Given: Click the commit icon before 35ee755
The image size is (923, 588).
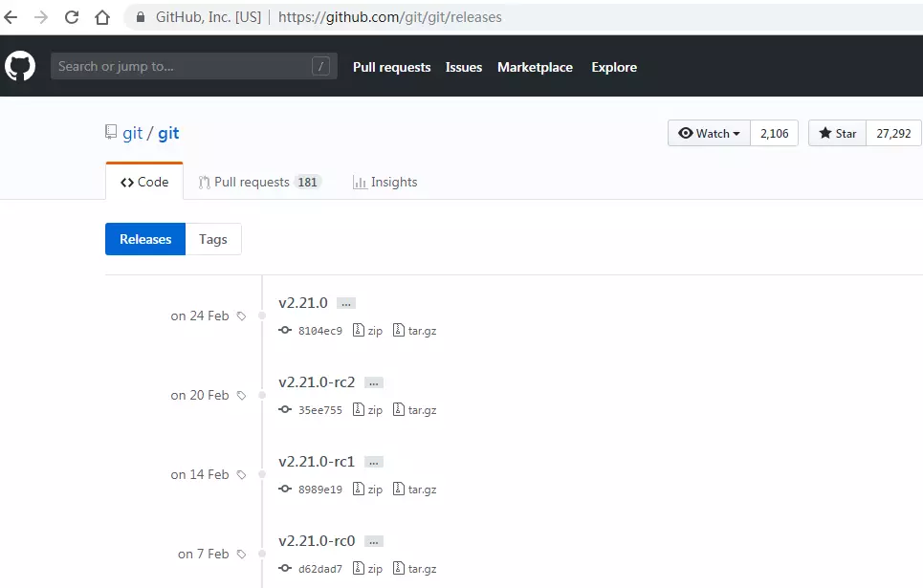Looking at the screenshot, I should click(285, 409).
